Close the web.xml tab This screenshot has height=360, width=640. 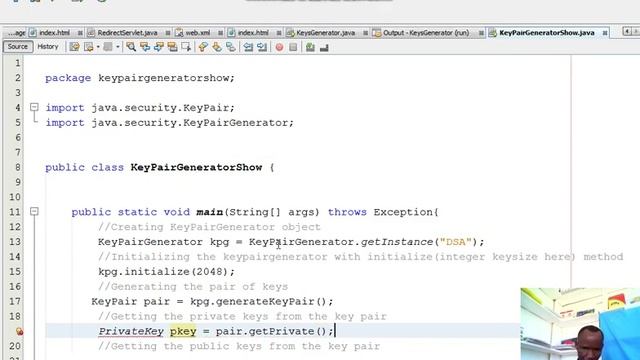(220, 33)
